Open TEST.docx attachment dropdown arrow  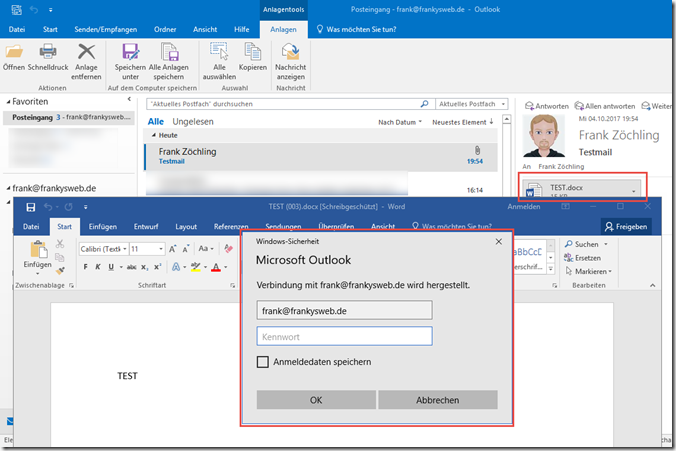(x=634, y=190)
